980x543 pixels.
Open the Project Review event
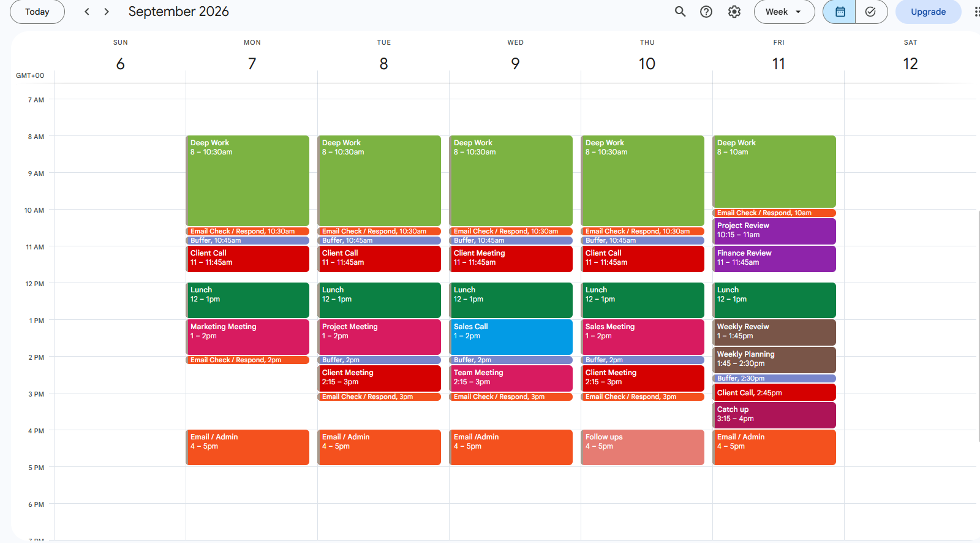coord(774,231)
